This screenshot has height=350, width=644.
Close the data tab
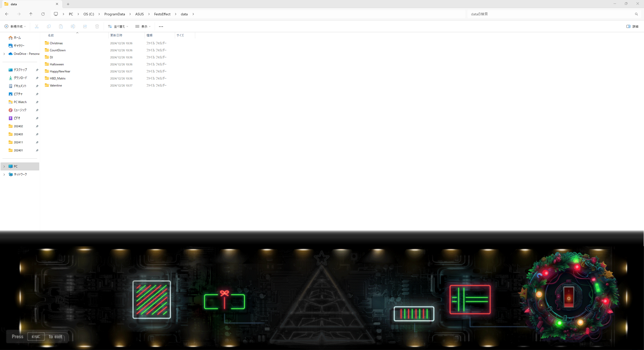57,4
